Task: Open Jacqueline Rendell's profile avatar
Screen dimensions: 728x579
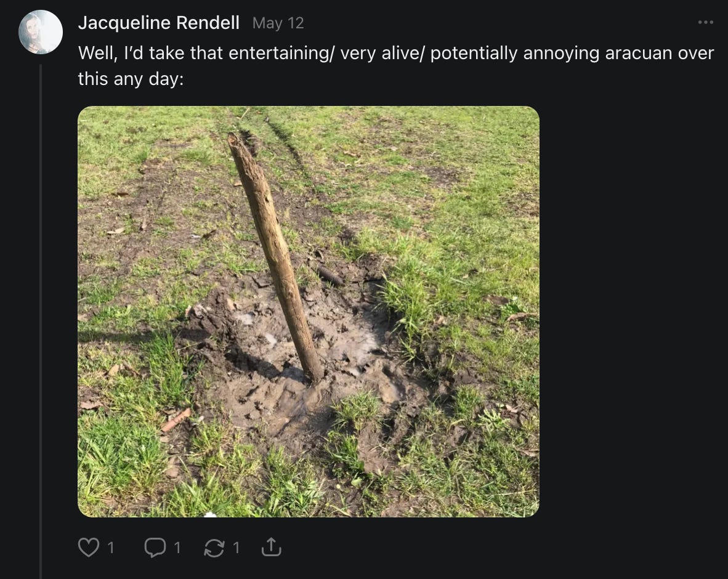Action: [41, 32]
